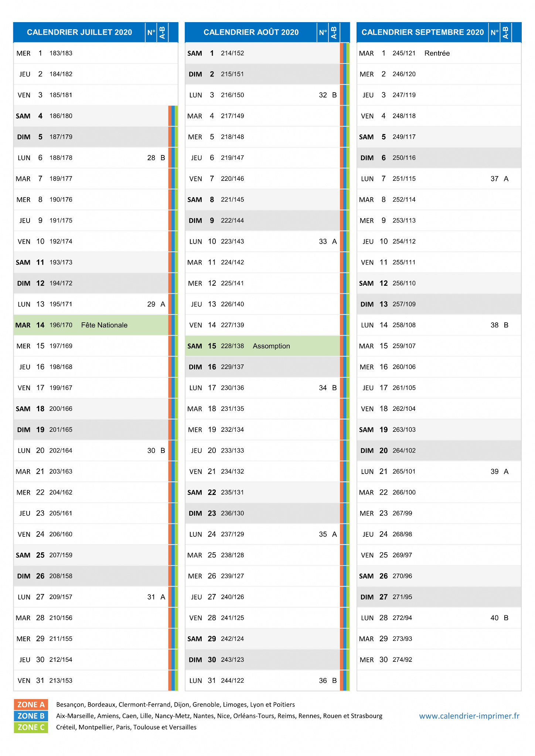Click the CALENDRIER JUILLET 2020 header
Image resolution: width=535 pixels, height=756 pixels.
(x=79, y=32)
